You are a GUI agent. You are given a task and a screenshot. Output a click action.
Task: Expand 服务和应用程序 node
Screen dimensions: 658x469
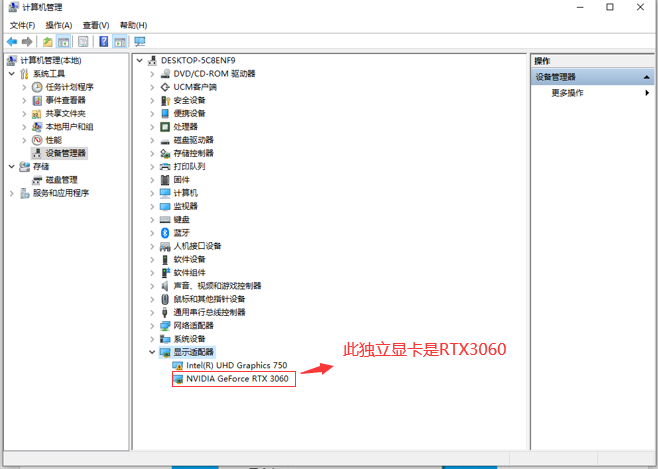point(12,193)
